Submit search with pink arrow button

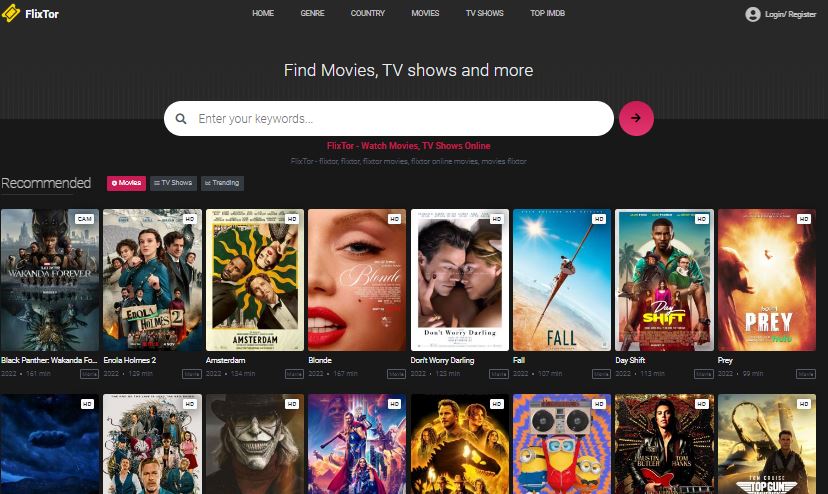click(636, 118)
